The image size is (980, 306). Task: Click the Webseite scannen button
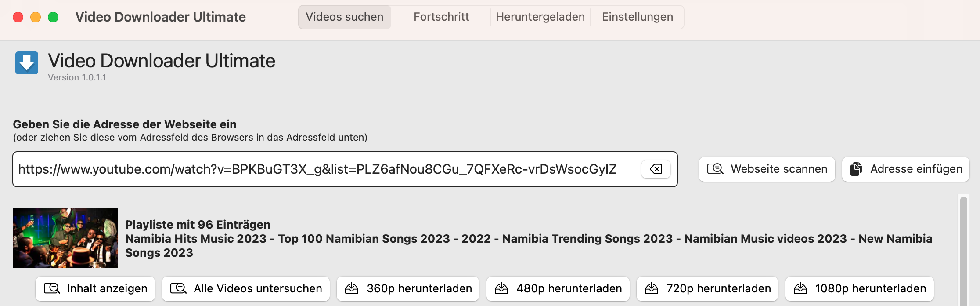[x=767, y=169]
